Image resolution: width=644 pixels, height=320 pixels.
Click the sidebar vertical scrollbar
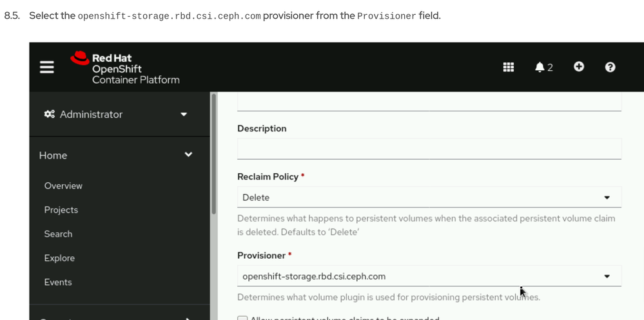click(x=214, y=155)
